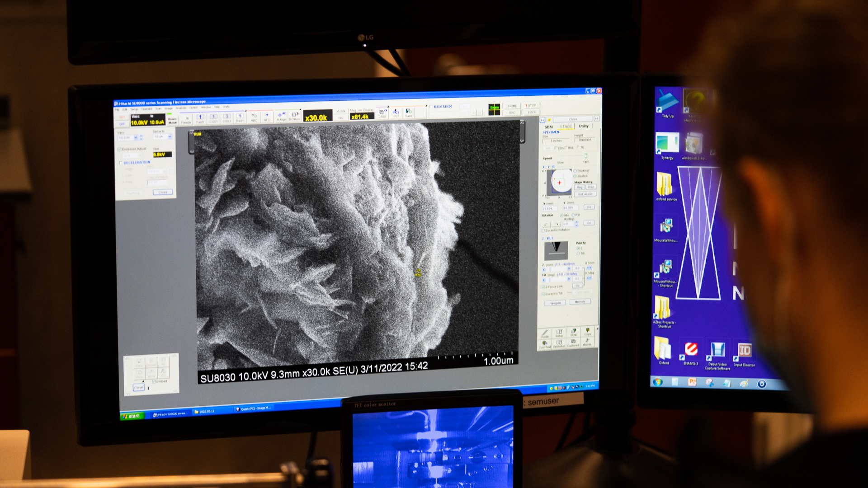868x488 pixels.
Task: Select the Trackball radio button
Action: (576, 171)
